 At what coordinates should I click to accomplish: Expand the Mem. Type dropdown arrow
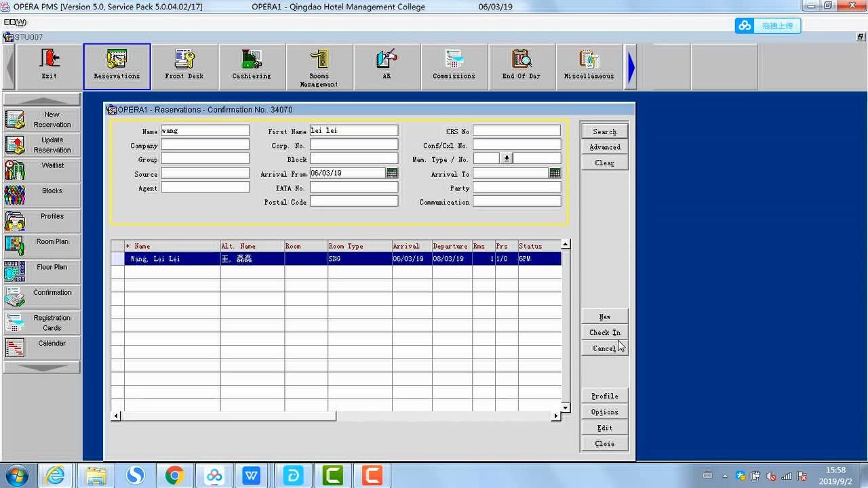pos(507,159)
